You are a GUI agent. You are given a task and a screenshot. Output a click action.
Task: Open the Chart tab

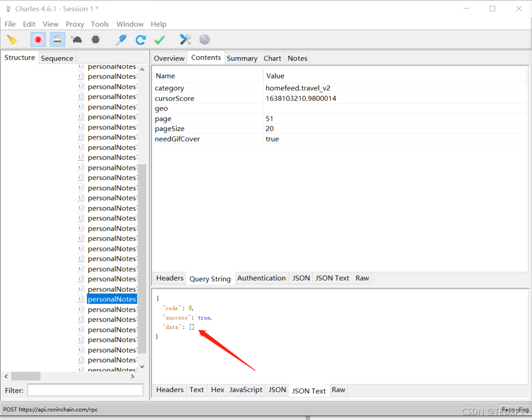pos(272,58)
